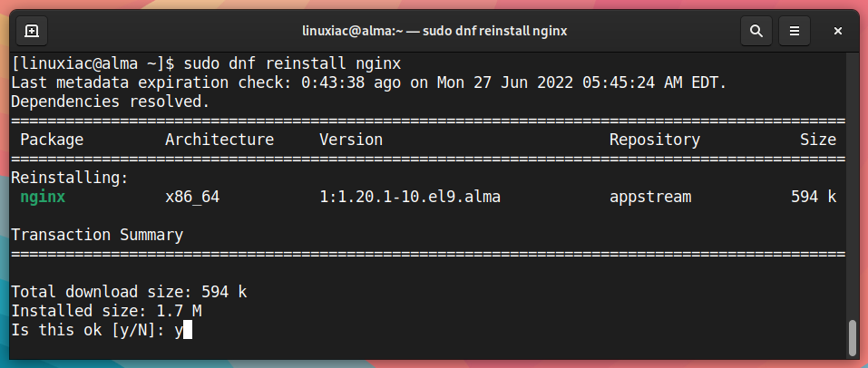Viewport: 868px width, 368px height.
Task: Click the Size column header
Action: tap(817, 140)
